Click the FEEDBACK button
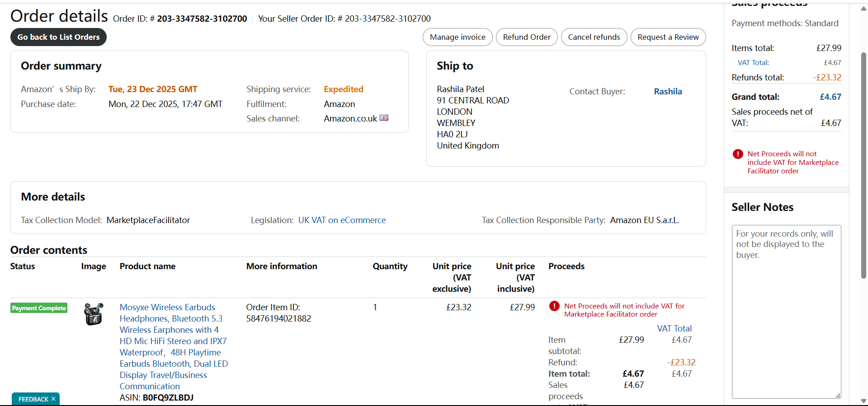This screenshot has width=868, height=406. coord(33,399)
